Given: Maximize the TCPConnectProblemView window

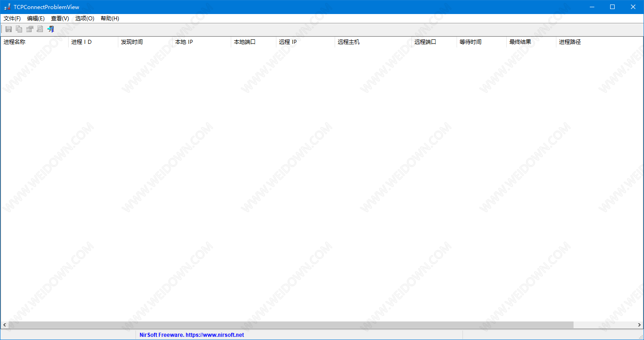Looking at the screenshot, I should coord(612,7).
